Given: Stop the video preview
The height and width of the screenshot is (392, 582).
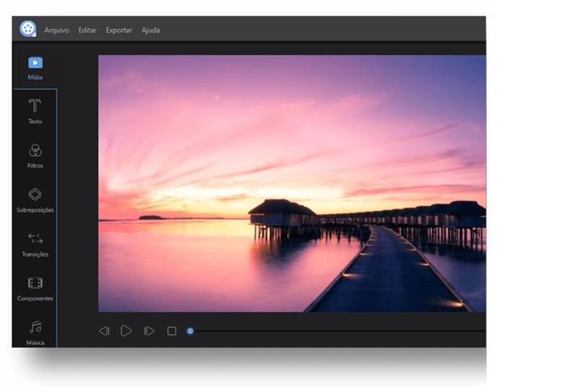Looking at the screenshot, I should [171, 331].
